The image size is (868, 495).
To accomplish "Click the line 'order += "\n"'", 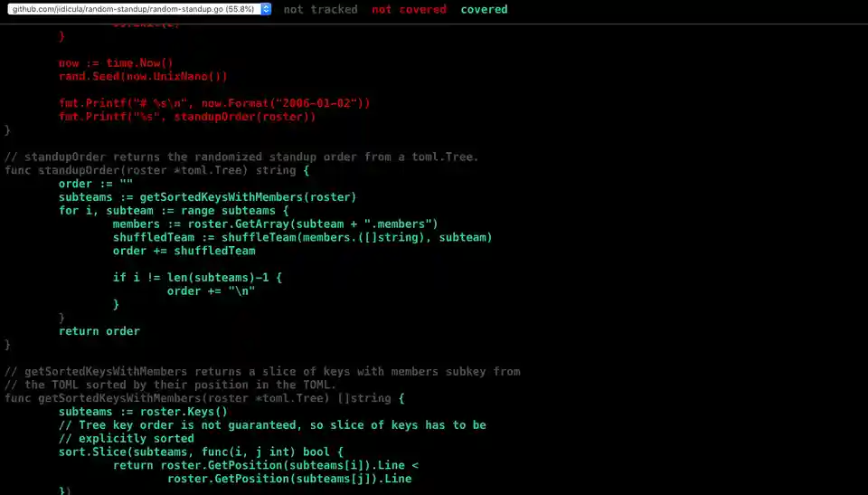I will tap(211, 291).
